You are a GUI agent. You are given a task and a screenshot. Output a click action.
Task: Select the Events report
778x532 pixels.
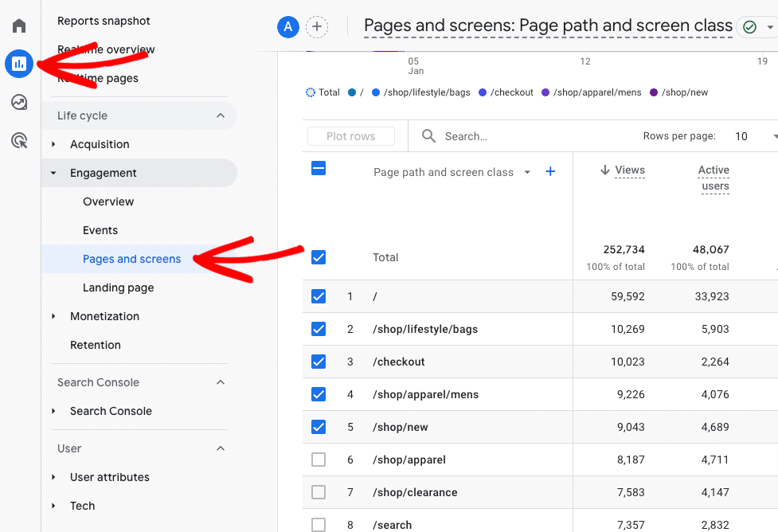click(x=100, y=230)
